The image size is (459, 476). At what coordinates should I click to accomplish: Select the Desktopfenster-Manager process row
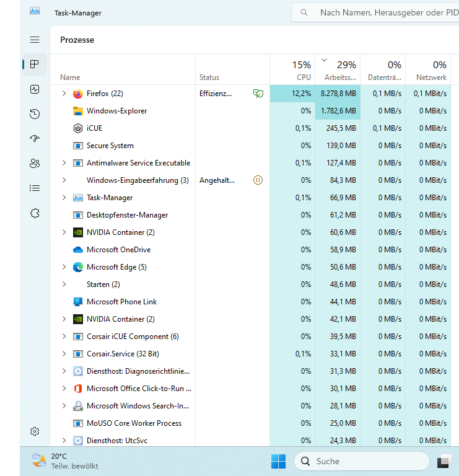click(250, 215)
